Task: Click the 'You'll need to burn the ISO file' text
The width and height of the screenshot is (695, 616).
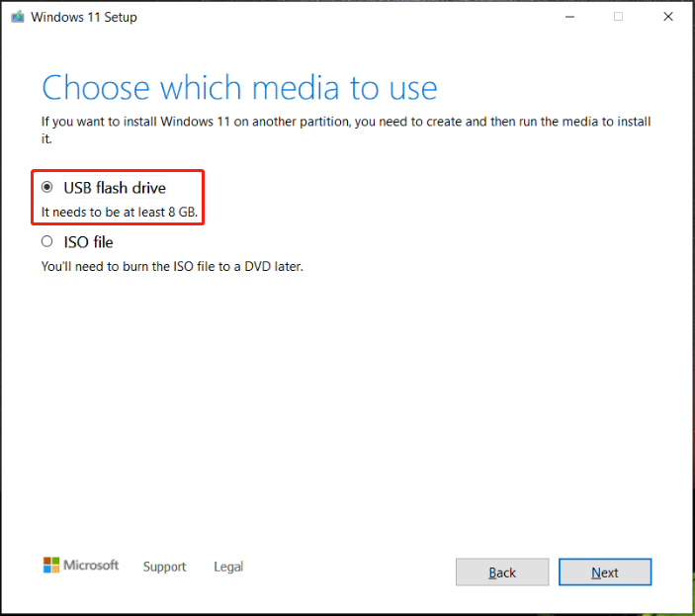Action: point(172,266)
